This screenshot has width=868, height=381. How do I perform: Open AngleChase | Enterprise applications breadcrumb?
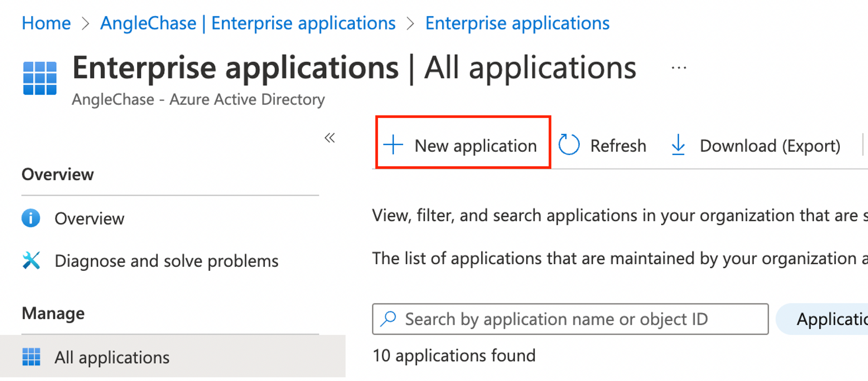pos(248,23)
